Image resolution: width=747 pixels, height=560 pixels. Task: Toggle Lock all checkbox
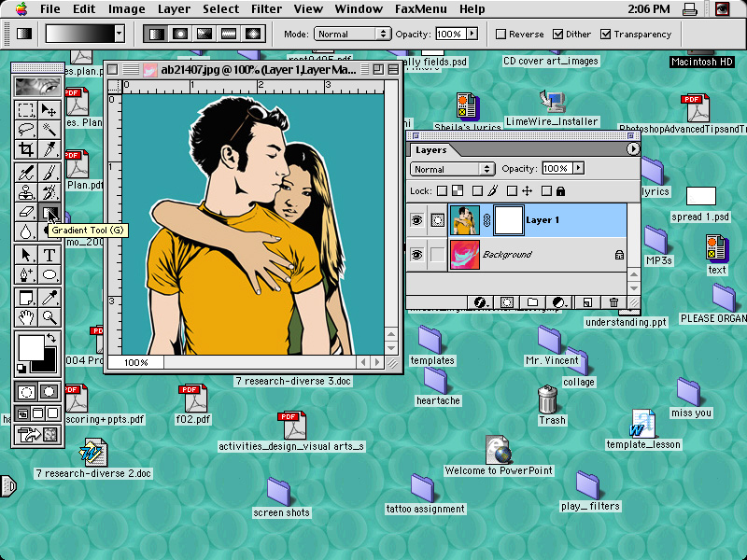coord(547,191)
